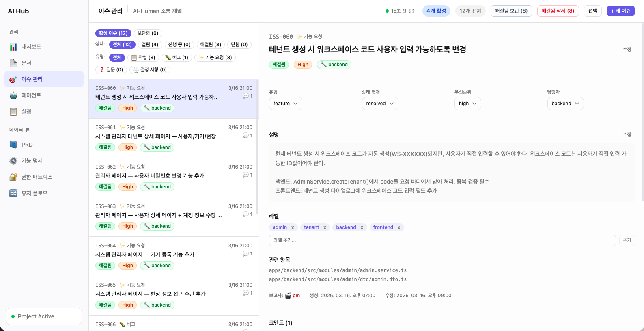Filter by type 질문 (0)
Image resolution: width=644 pixels, height=331 pixels.
coord(111,70)
